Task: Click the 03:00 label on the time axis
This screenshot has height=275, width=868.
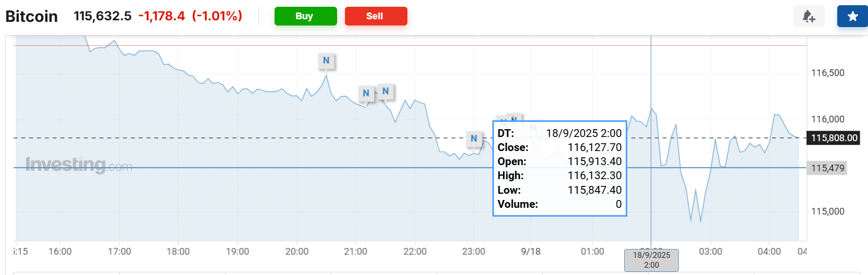Action: [710, 252]
